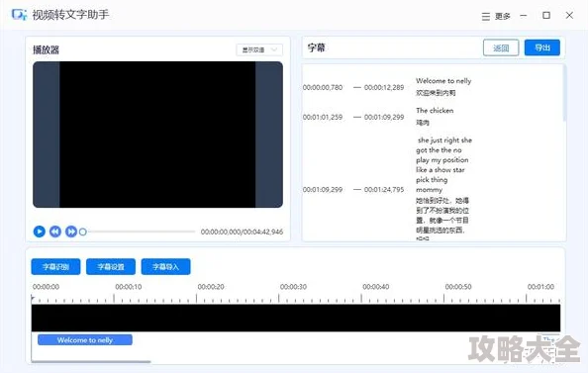This screenshot has height=373, width=588.
Task: Open 字幕设置 subtitle settings
Action: pos(111,267)
